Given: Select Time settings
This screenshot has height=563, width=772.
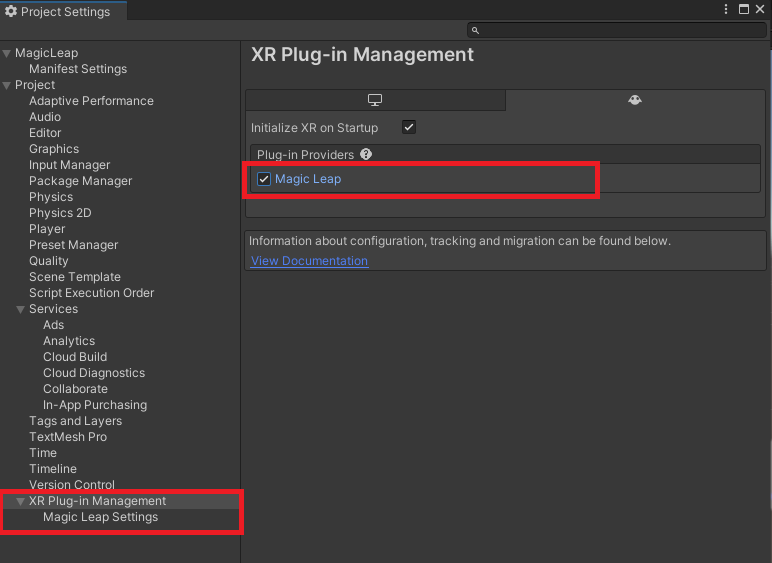Looking at the screenshot, I should (42, 453).
